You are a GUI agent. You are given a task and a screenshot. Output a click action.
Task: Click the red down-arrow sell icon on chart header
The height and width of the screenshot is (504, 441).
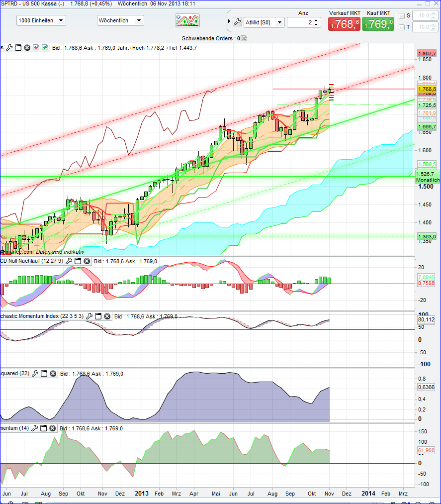(x=35, y=47)
